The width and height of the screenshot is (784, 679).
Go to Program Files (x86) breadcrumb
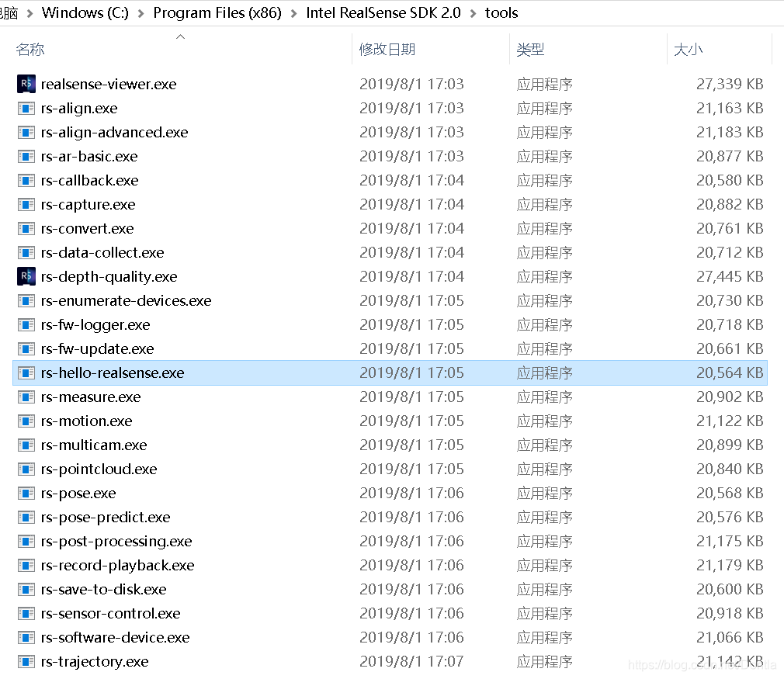point(217,12)
